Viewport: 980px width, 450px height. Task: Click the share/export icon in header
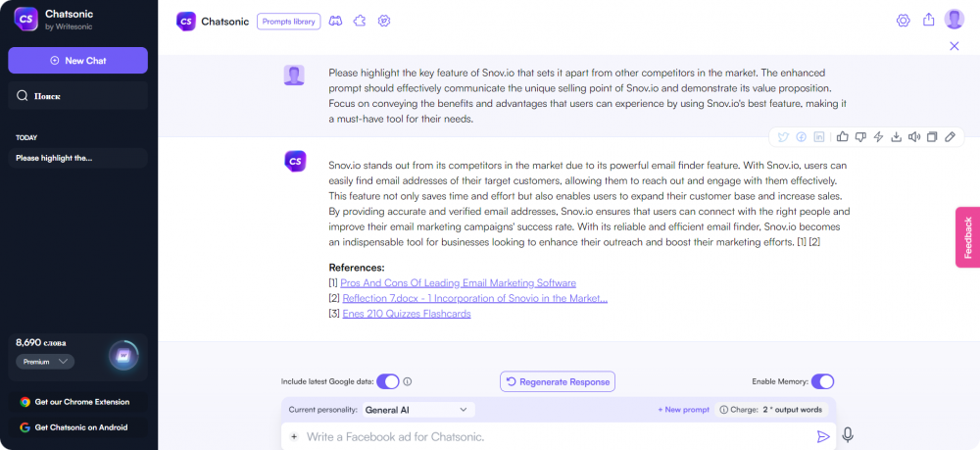pyautogui.click(x=929, y=20)
